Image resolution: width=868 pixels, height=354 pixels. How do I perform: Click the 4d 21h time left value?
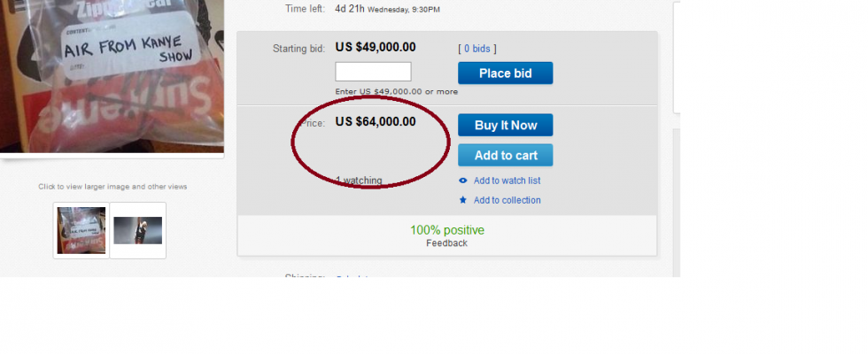(x=347, y=9)
